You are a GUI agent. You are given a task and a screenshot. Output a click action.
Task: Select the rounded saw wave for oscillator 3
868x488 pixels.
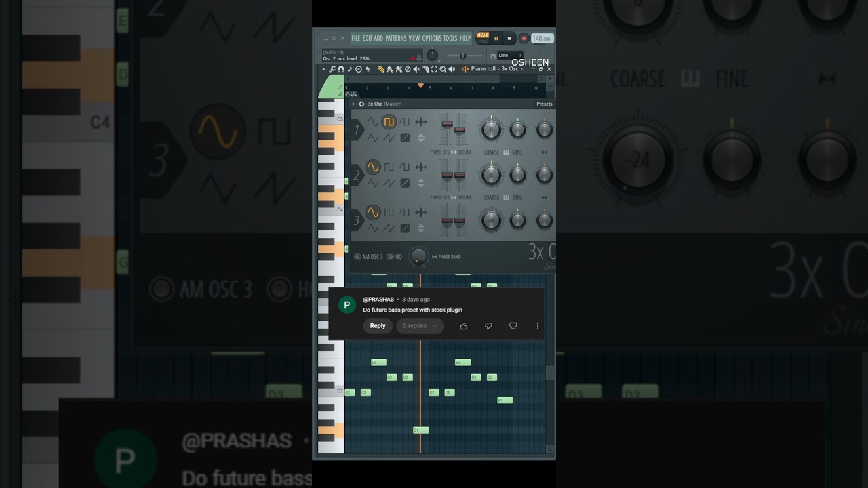click(x=405, y=212)
